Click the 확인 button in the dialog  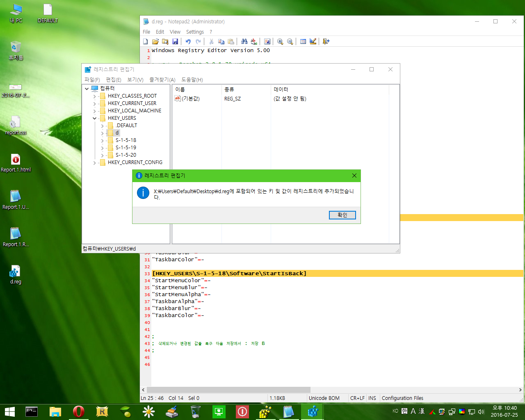342,215
